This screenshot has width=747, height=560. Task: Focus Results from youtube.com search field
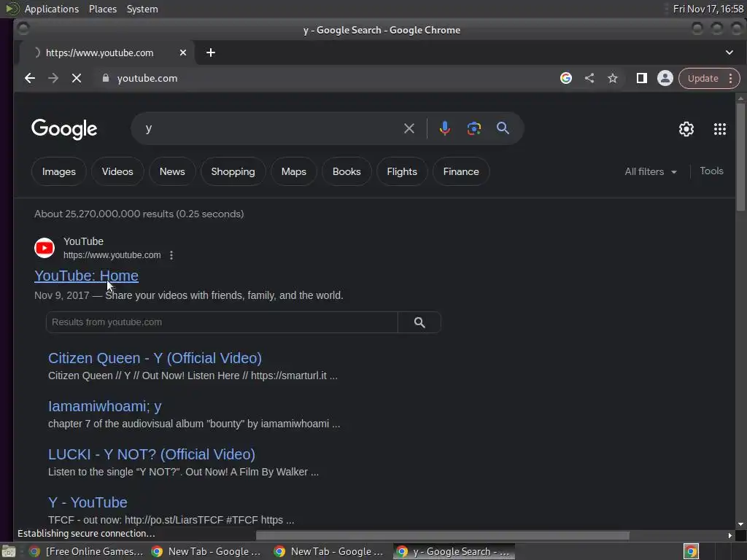222,322
